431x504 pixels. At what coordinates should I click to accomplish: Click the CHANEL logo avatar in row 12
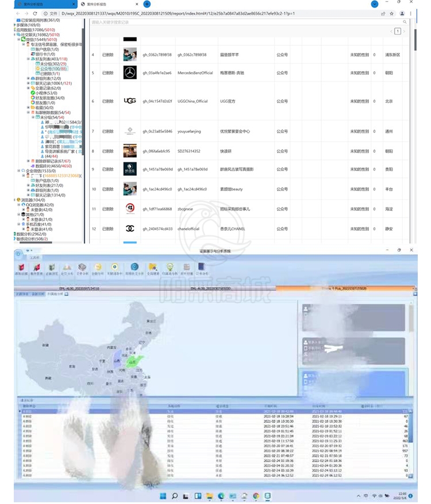(x=130, y=228)
